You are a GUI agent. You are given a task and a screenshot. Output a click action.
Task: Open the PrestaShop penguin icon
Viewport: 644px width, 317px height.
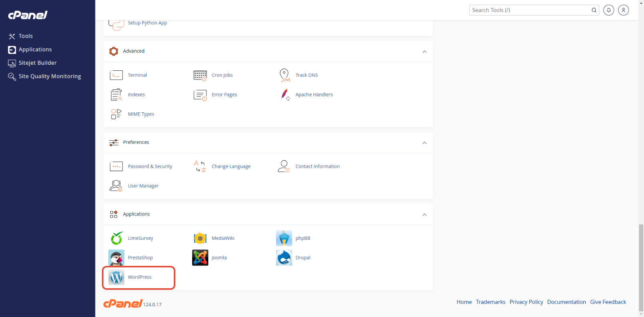pyautogui.click(x=116, y=258)
